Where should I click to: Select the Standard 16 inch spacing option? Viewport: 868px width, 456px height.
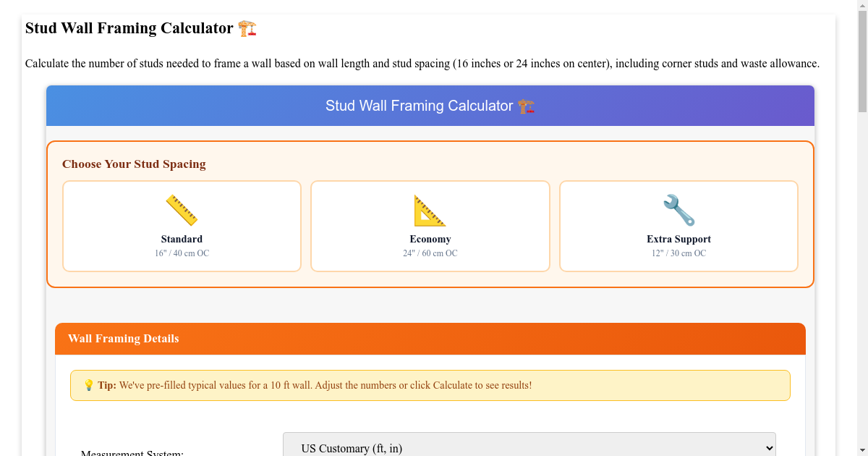(x=182, y=226)
